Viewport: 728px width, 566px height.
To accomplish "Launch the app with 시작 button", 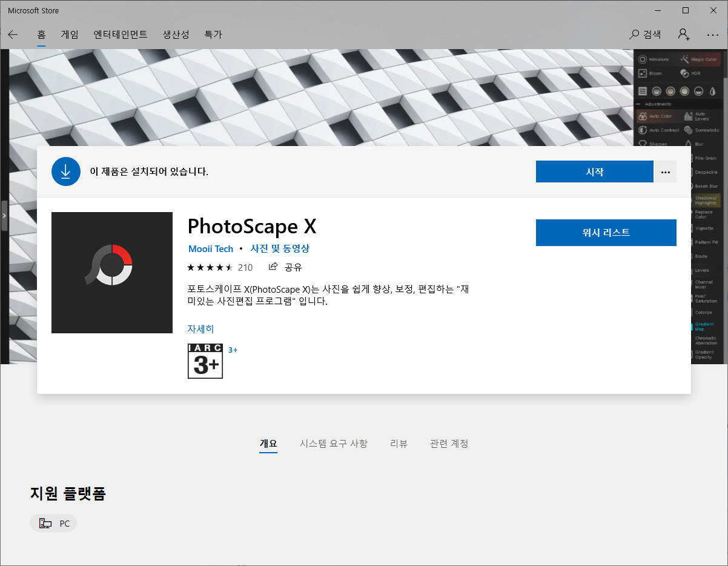I will pos(594,171).
